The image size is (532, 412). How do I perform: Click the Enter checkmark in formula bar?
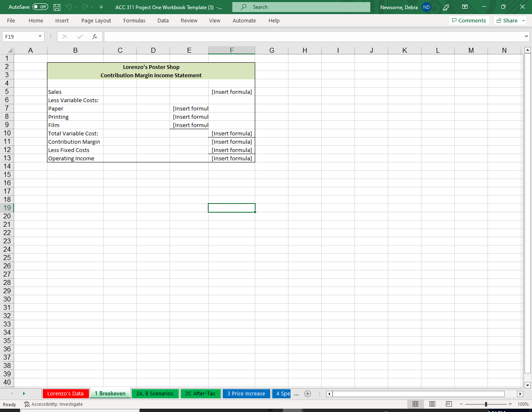tap(80, 37)
